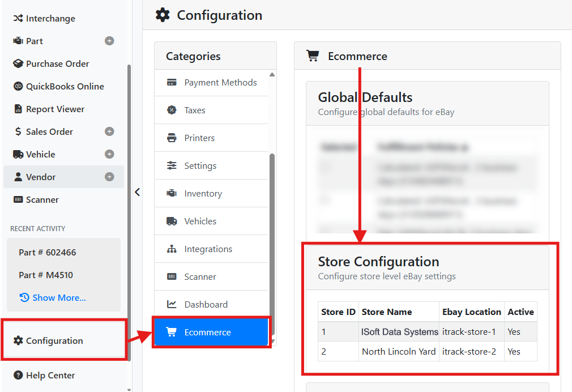Expand the Vehicle plus button

click(x=109, y=154)
